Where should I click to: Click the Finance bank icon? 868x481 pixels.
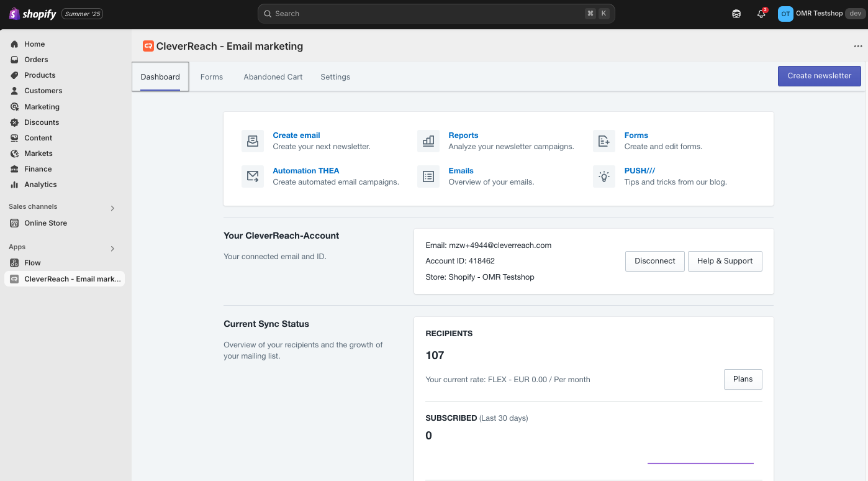pyautogui.click(x=14, y=169)
